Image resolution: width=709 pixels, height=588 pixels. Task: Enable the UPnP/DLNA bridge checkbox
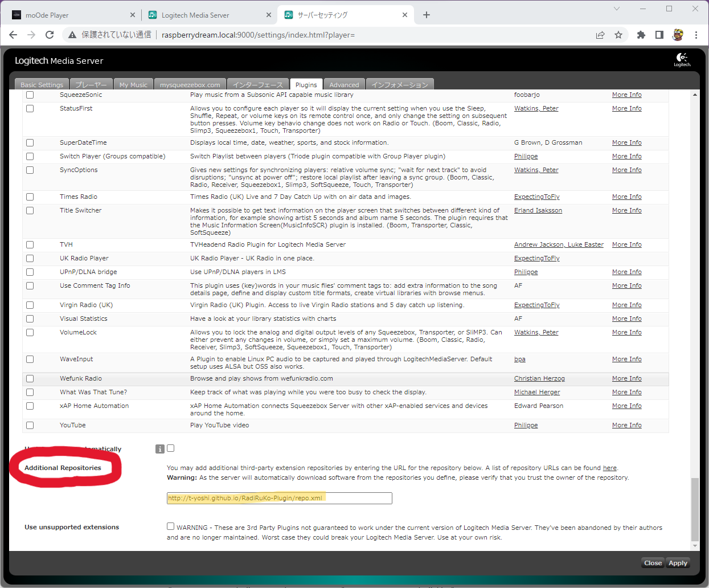(30, 272)
